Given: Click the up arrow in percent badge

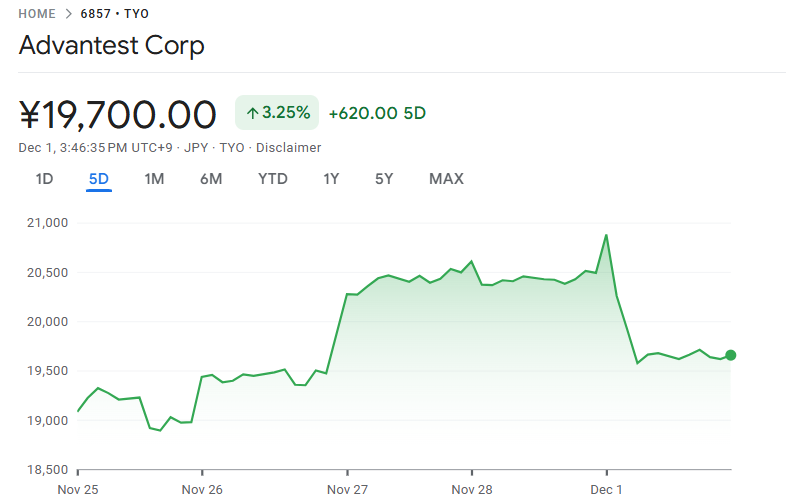Looking at the screenshot, I should pos(252,114).
